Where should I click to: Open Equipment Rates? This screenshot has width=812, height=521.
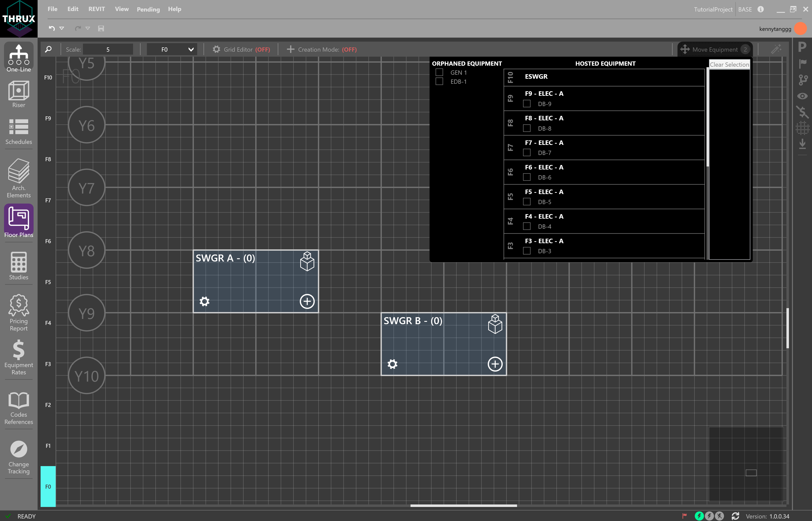pos(18,357)
